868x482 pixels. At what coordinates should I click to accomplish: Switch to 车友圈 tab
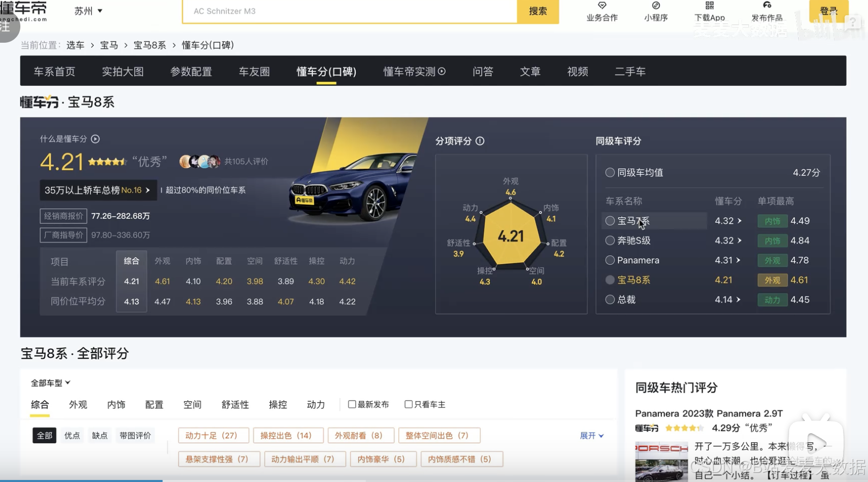tap(254, 72)
